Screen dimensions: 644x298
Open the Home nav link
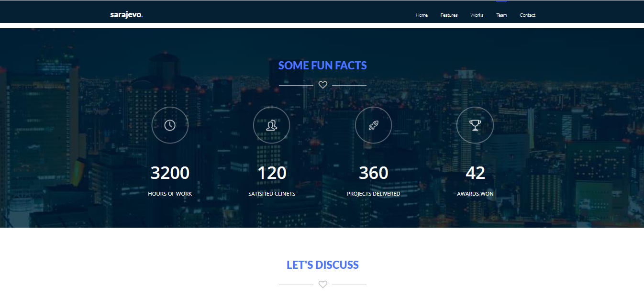[x=422, y=15]
